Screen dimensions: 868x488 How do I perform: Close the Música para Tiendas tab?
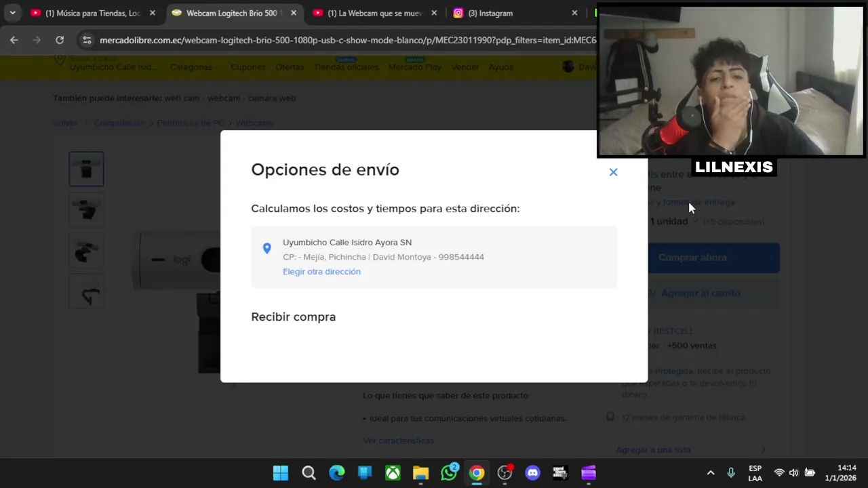[152, 13]
